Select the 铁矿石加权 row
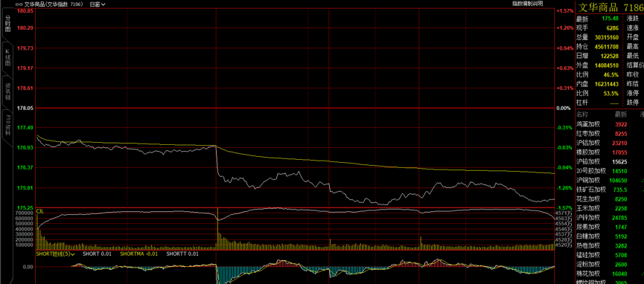 point(610,190)
